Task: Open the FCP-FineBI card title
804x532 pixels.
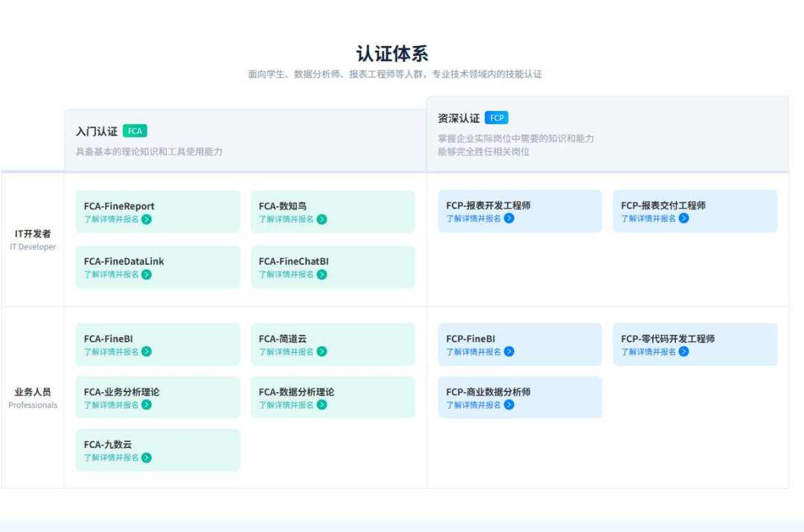Action: click(x=470, y=339)
